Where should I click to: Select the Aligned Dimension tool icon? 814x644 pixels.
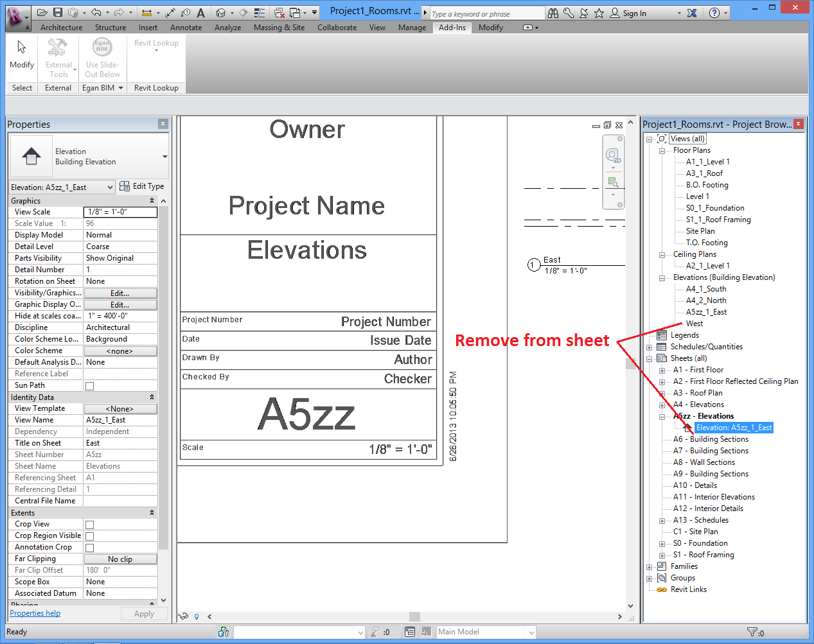point(170,12)
